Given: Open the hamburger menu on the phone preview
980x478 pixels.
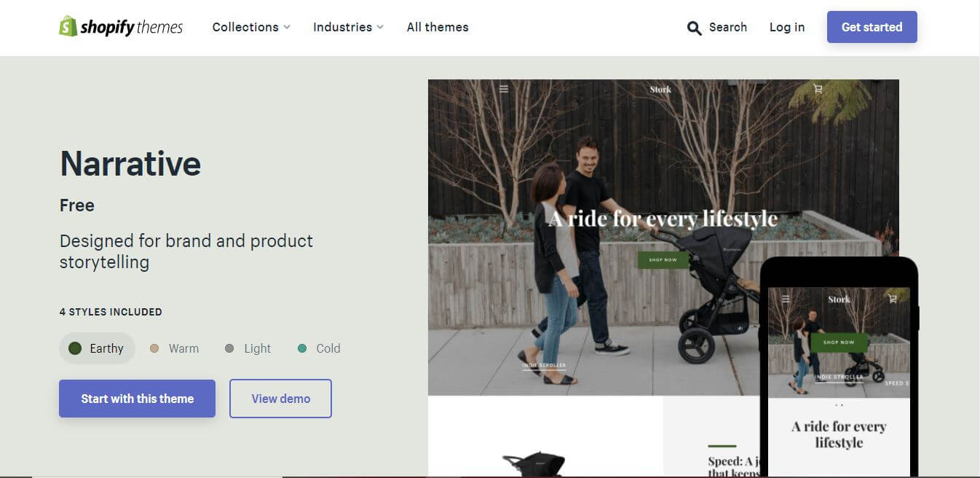Looking at the screenshot, I should point(785,299).
